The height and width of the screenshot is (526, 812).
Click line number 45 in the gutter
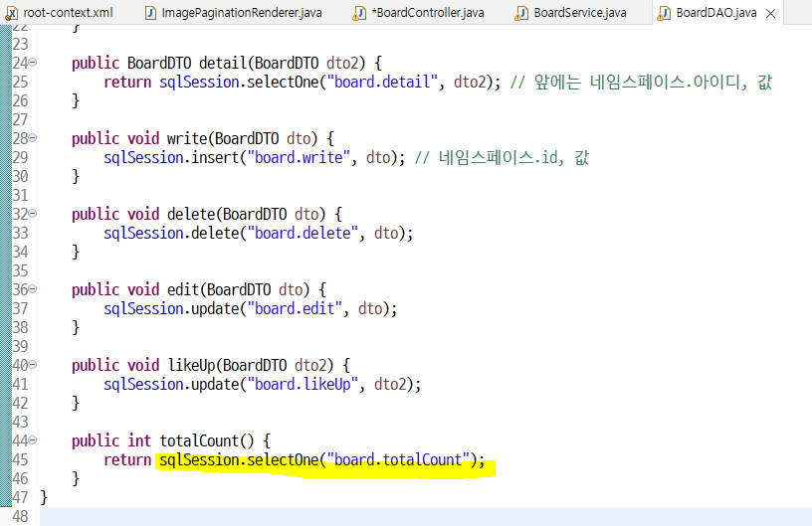pyautogui.click(x=20, y=459)
